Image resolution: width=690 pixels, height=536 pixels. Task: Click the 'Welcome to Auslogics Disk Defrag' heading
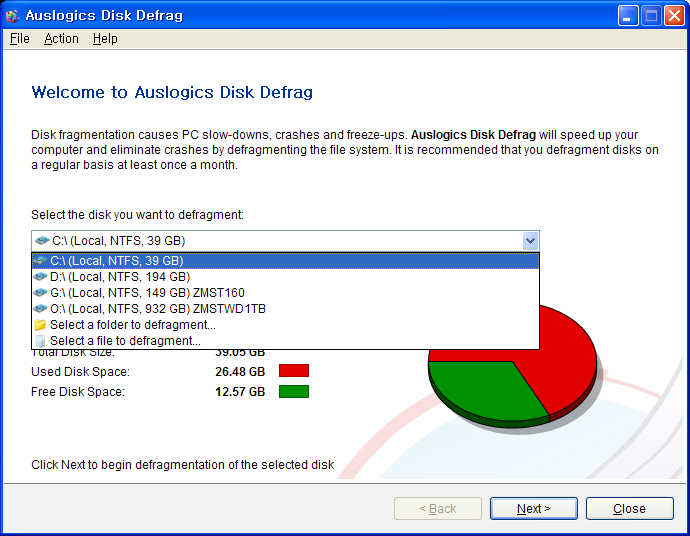pos(172,92)
